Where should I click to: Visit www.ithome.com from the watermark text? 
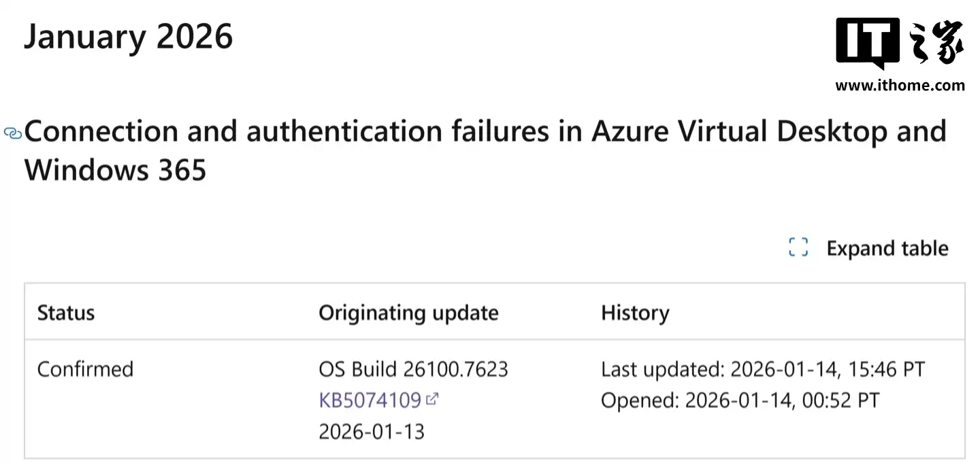pyautogui.click(x=900, y=86)
